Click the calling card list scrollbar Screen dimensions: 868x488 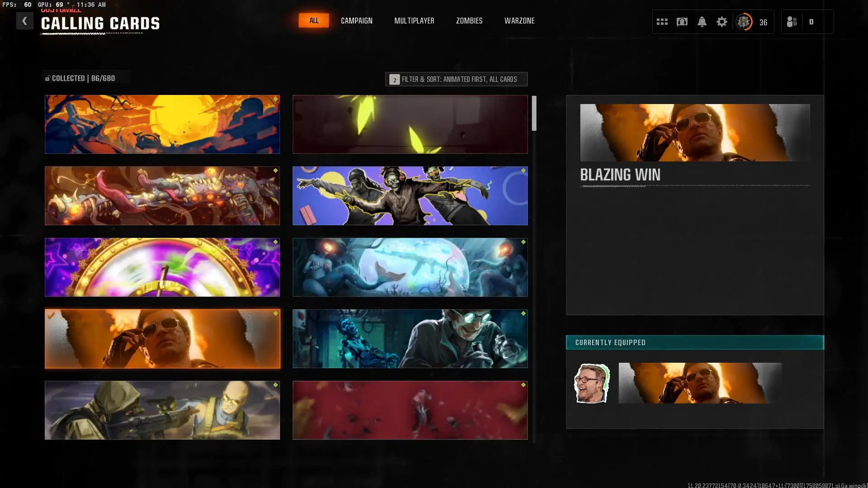pyautogui.click(x=534, y=113)
